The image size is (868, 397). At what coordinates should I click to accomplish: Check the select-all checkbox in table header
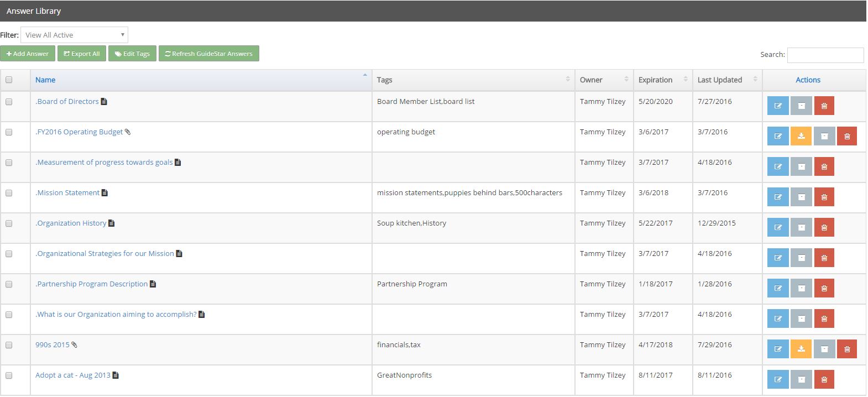pos(9,80)
